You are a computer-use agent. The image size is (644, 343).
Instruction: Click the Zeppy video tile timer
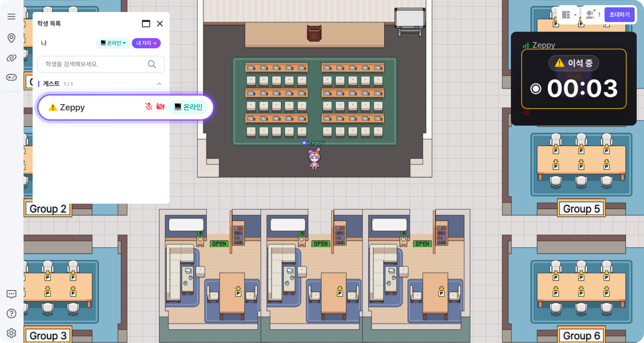point(583,89)
